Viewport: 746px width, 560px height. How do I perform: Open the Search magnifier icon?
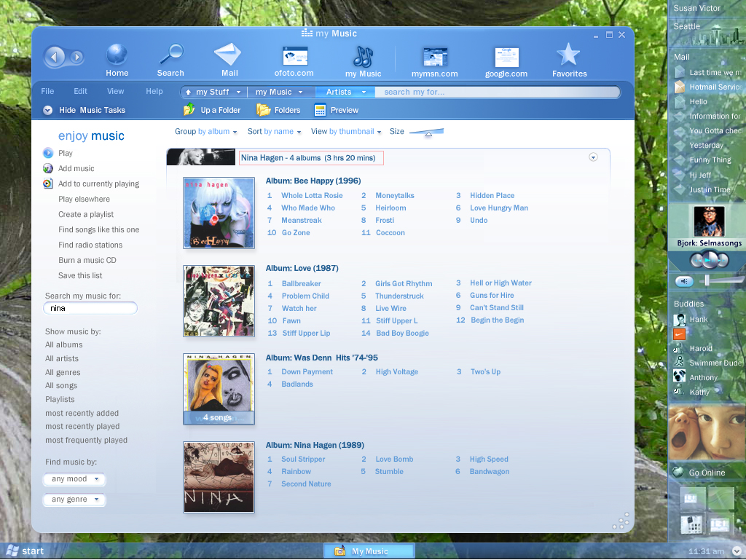coord(171,54)
